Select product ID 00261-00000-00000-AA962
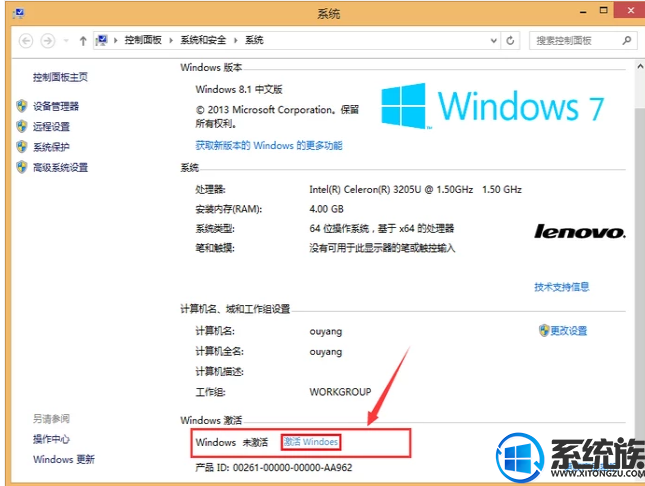This screenshot has width=645, height=486. pos(292,467)
